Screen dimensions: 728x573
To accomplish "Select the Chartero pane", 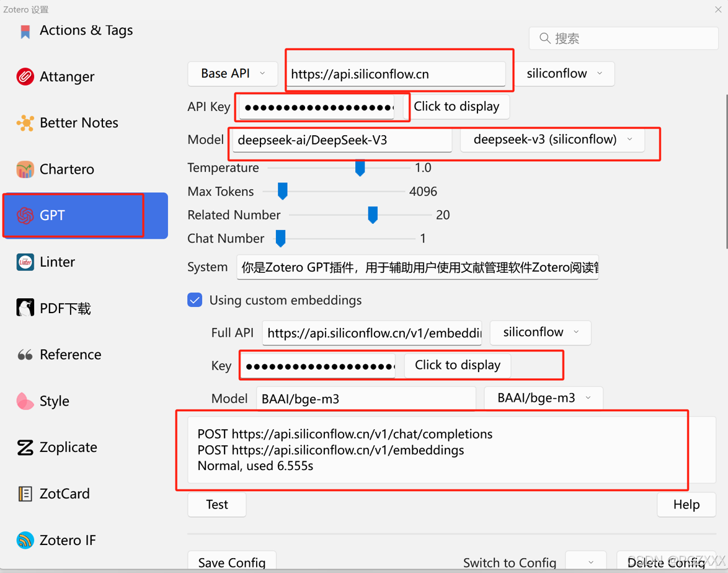I will [86, 169].
